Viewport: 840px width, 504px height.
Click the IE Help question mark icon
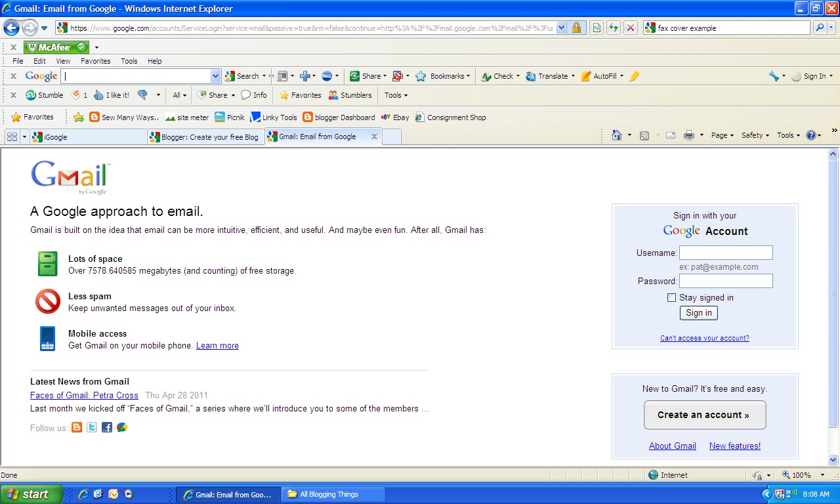point(810,135)
